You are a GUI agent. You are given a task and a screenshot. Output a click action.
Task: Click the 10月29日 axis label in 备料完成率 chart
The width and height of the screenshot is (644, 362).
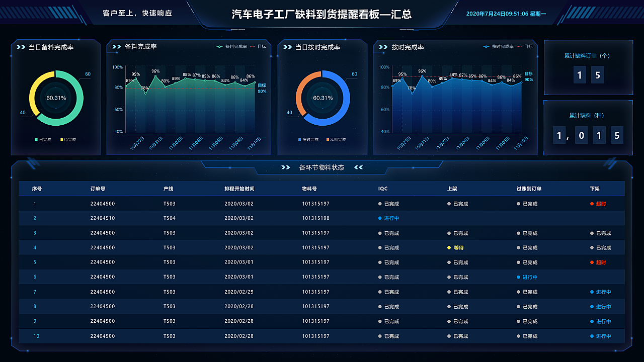point(137,143)
